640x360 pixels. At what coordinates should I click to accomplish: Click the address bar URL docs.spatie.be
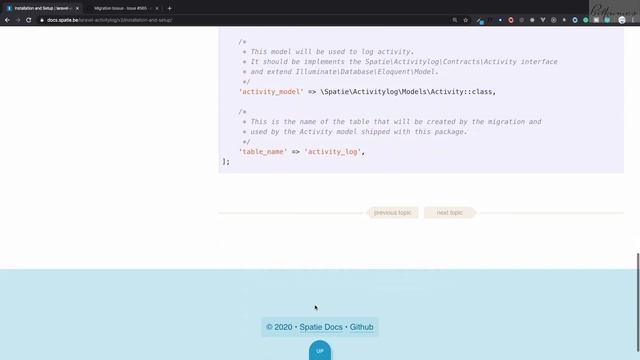pyautogui.click(x=109, y=20)
